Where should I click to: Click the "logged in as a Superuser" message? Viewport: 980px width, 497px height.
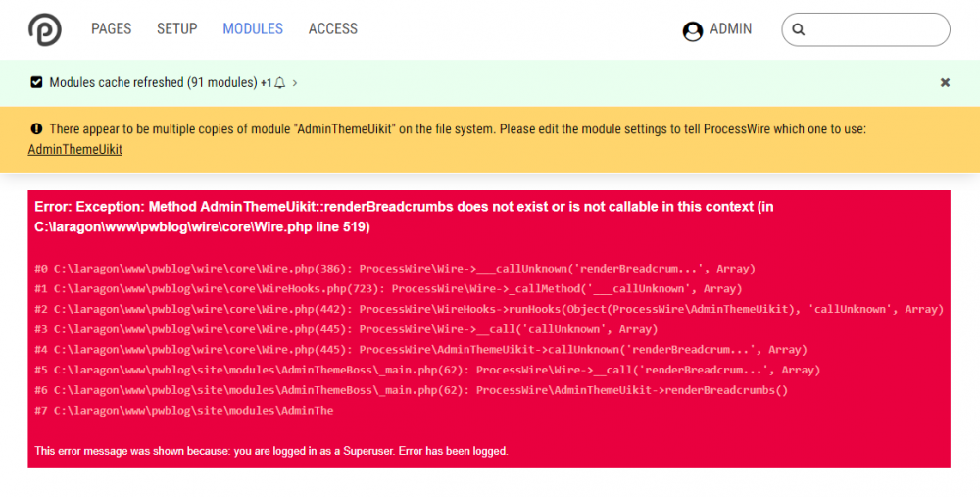[270, 451]
